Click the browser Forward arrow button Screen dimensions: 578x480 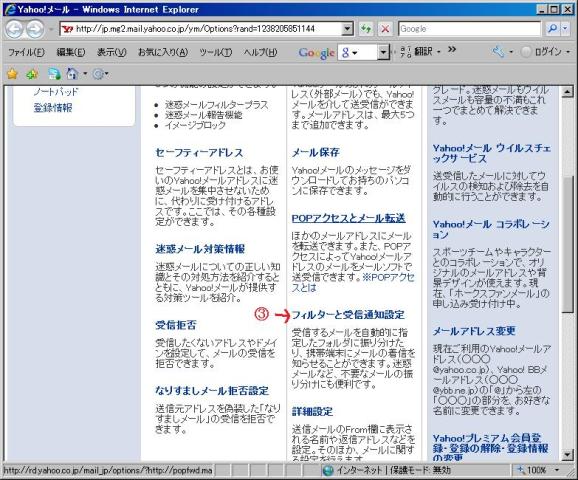coord(35,29)
